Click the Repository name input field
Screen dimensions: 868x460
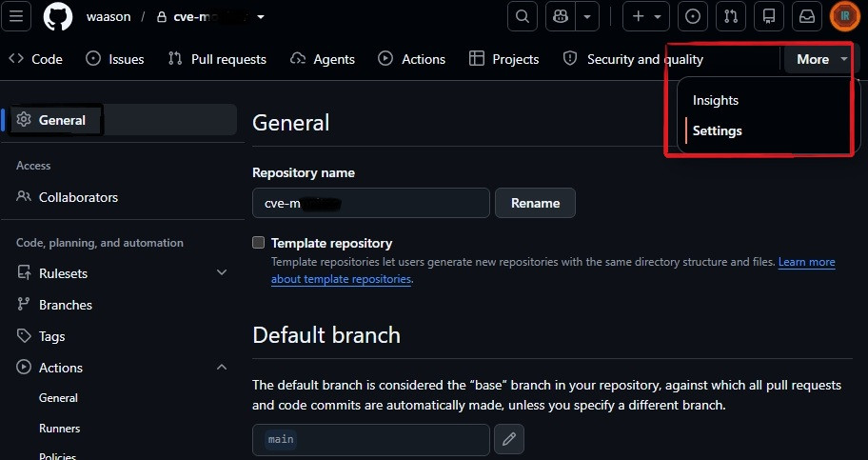pos(371,204)
